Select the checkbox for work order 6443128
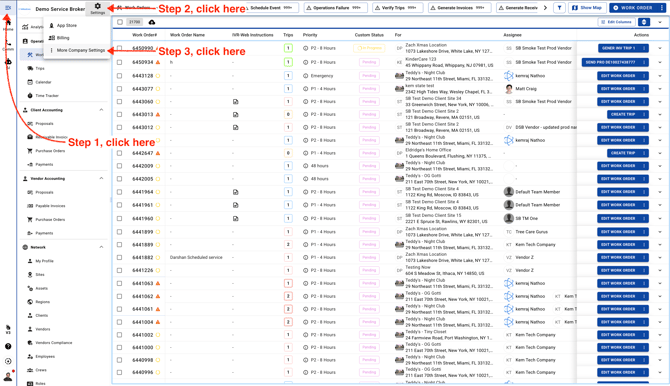The height and width of the screenshot is (386, 670). pyautogui.click(x=120, y=76)
